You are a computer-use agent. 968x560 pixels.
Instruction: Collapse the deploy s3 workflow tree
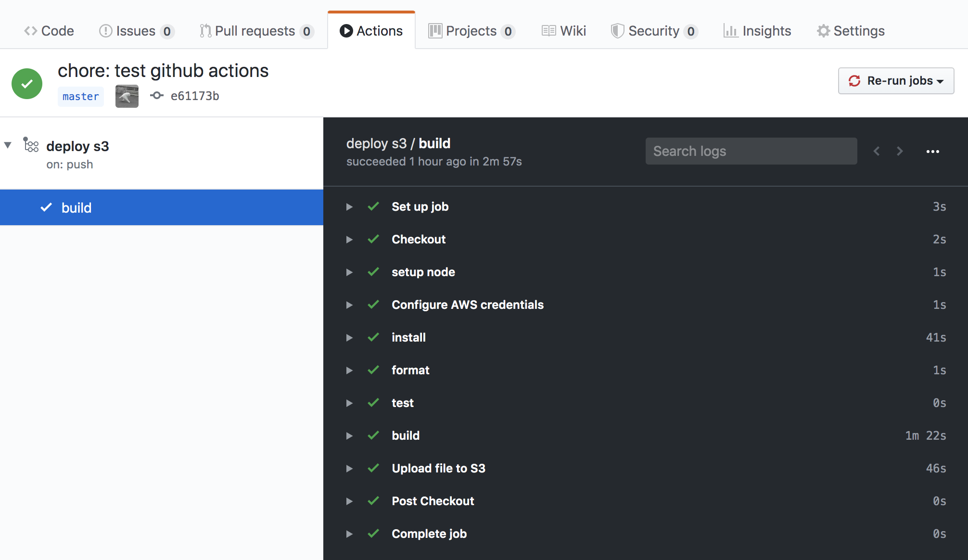pyautogui.click(x=8, y=145)
